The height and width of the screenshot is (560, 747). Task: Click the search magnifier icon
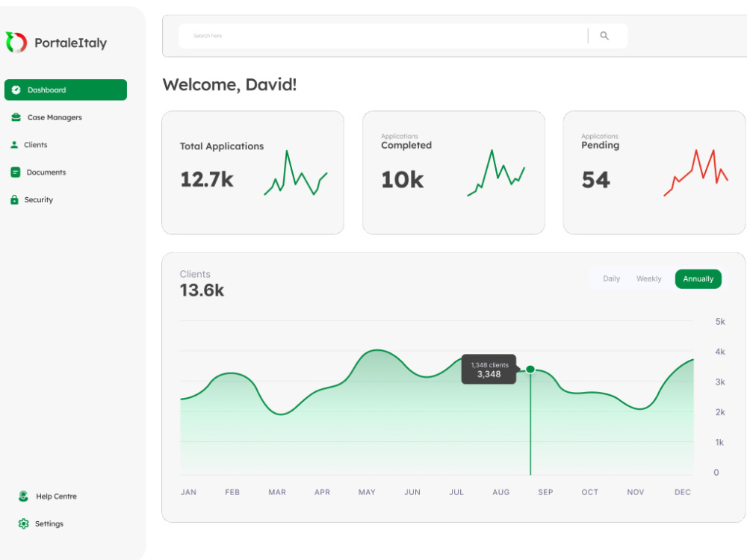604,36
